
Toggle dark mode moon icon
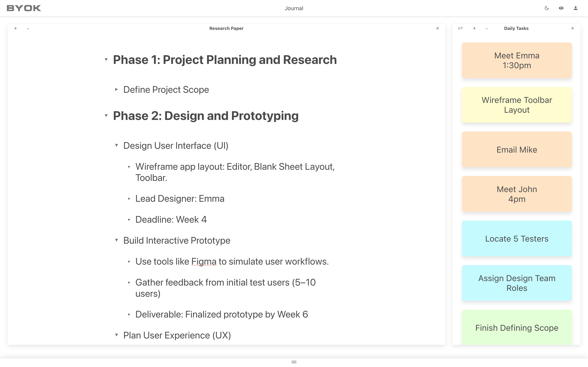tap(547, 8)
